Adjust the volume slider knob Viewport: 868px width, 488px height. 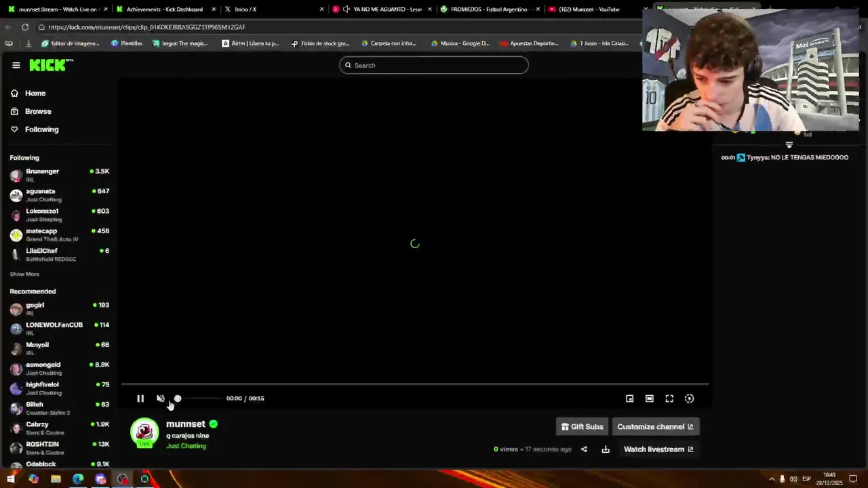coord(178,399)
